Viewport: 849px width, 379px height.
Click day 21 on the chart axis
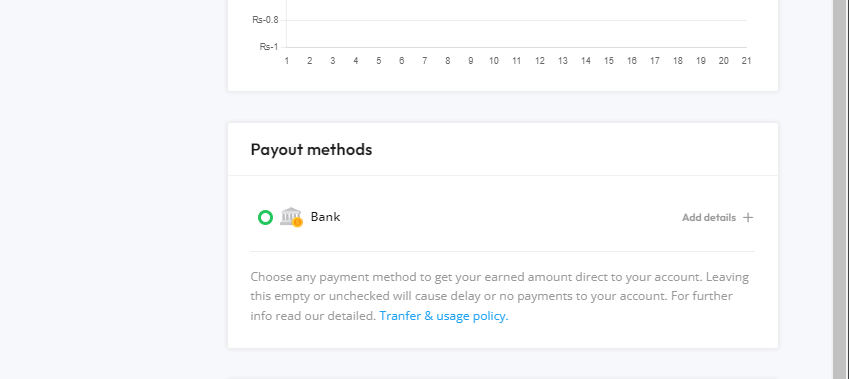click(747, 61)
